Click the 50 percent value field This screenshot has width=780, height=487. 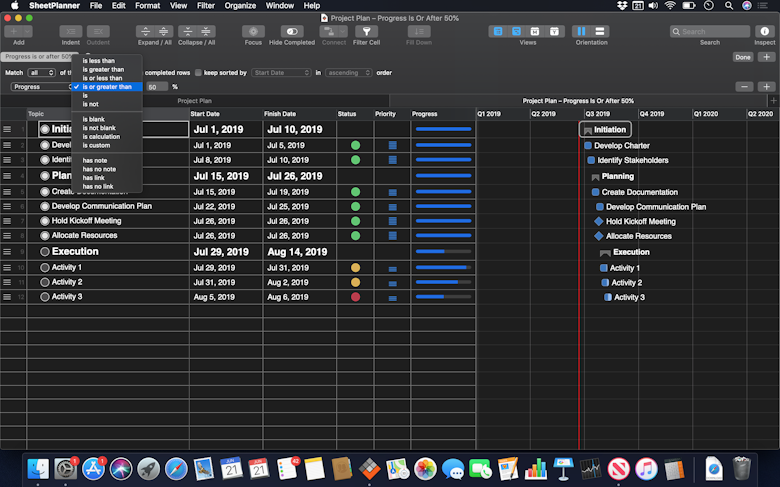(157, 87)
